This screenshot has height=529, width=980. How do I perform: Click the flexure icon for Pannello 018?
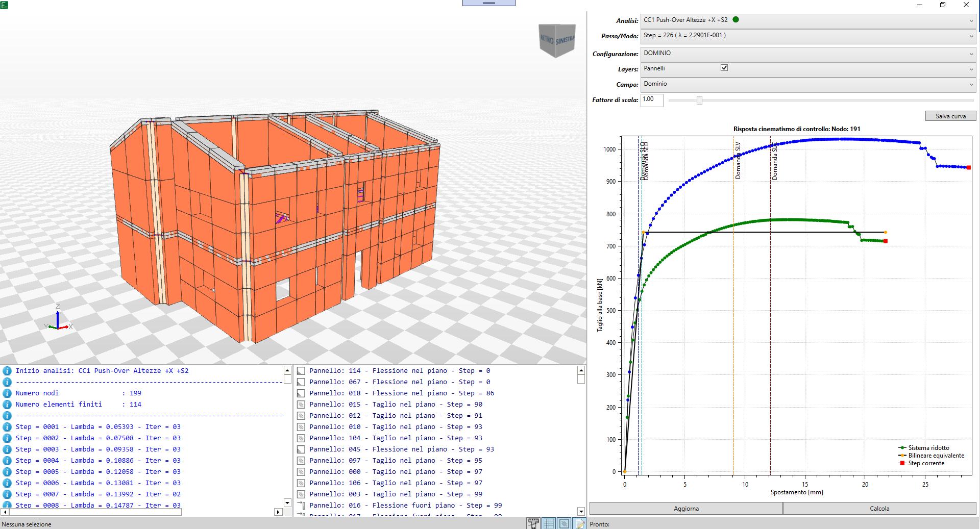(301, 393)
